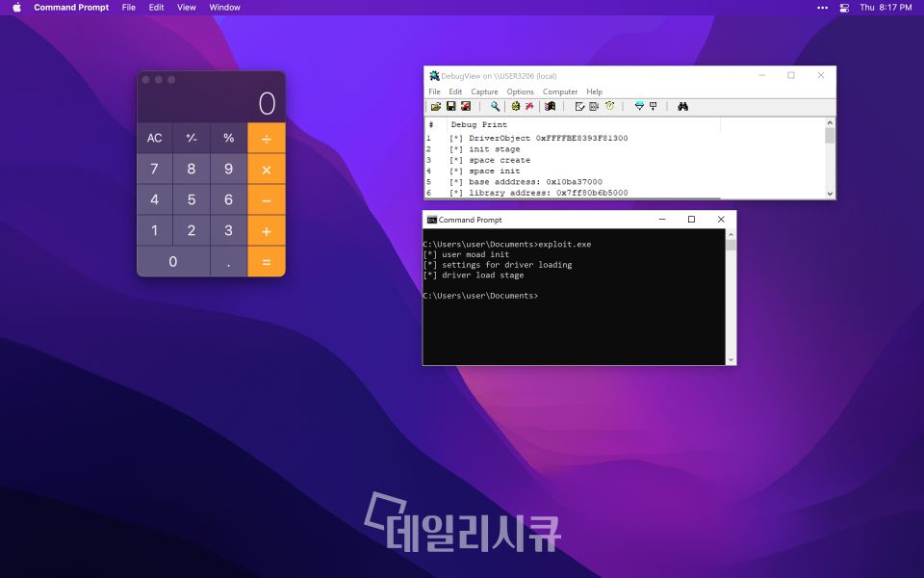This screenshot has height=578, width=924.
Task: Click the 7 key on the calculator
Action: [154, 170]
